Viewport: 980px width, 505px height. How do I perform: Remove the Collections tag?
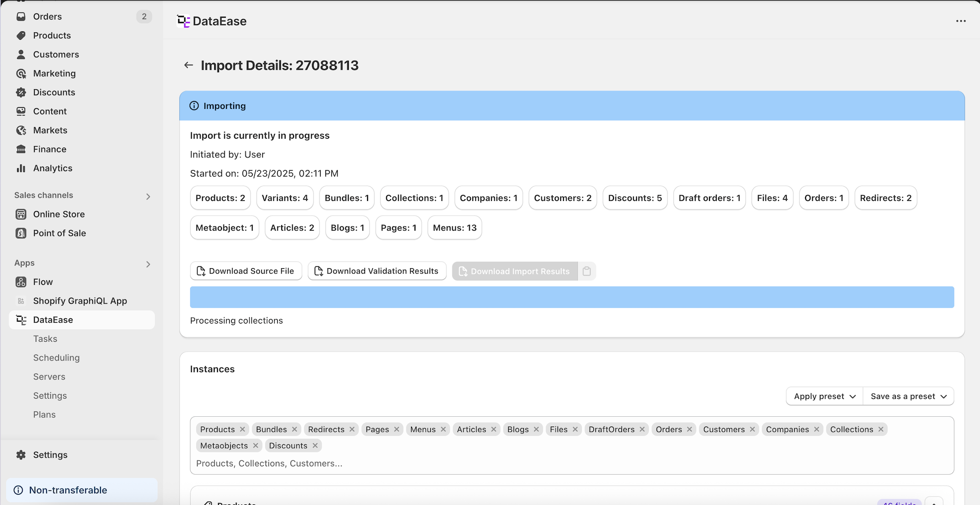pos(881,429)
